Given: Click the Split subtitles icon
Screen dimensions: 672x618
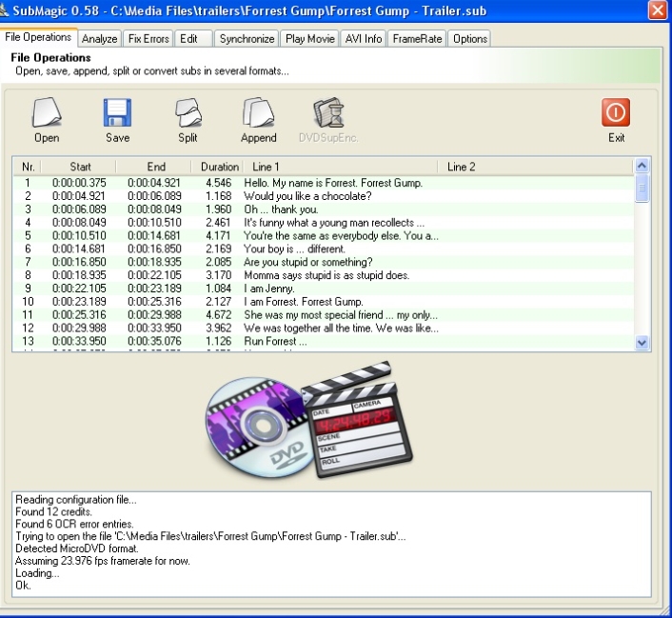Looking at the screenshot, I should click(x=188, y=112).
